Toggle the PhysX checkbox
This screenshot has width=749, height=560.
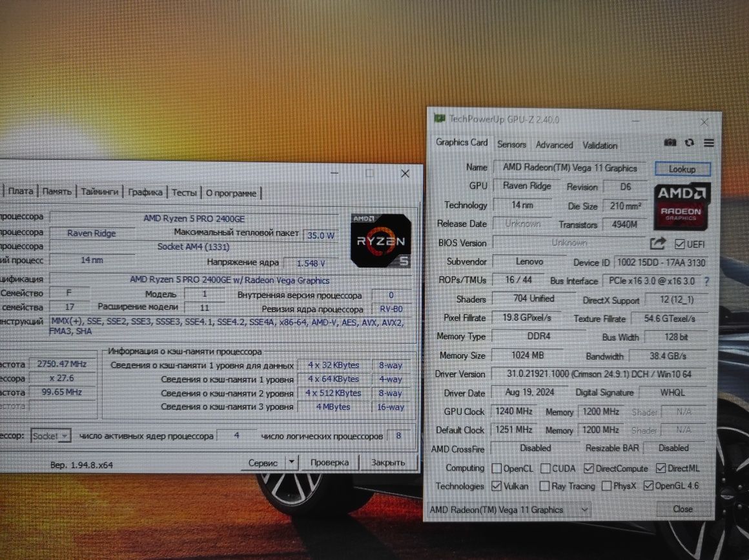(x=606, y=486)
